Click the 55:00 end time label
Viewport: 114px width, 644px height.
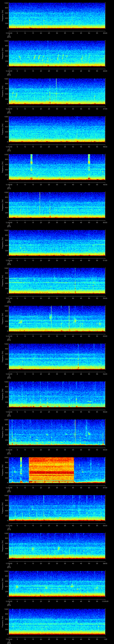pos(105,412)
